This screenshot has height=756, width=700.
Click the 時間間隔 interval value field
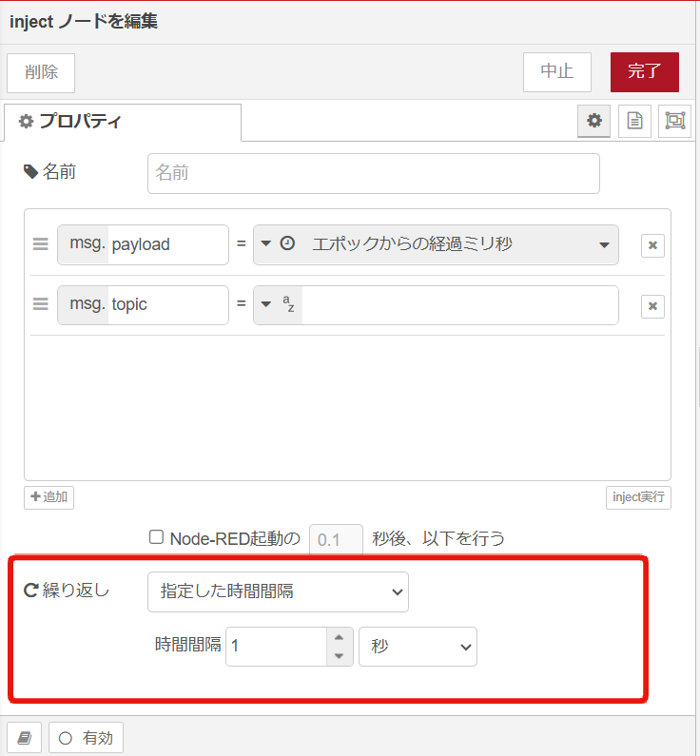click(276, 646)
